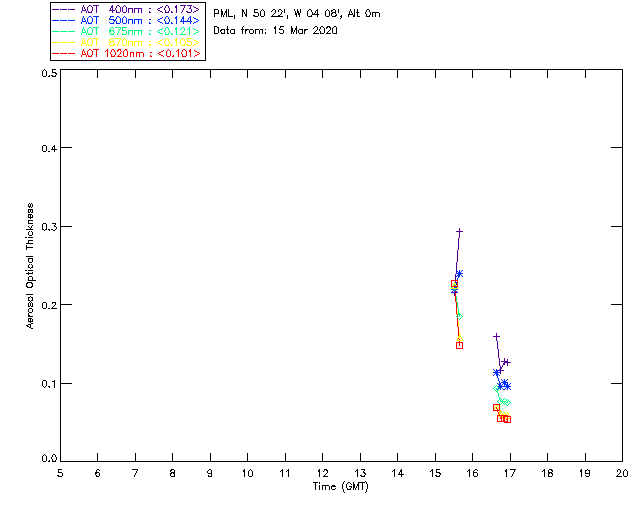Click the x-axis label 18
Image resolution: width=640 pixels, height=512 pixels.
pyautogui.click(x=547, y=473)
